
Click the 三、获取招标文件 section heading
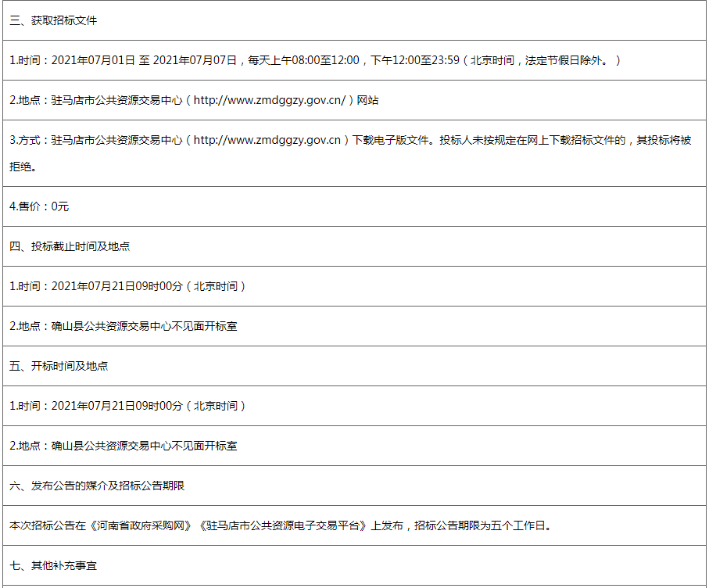pyautogui.click(x=53, y=20)
